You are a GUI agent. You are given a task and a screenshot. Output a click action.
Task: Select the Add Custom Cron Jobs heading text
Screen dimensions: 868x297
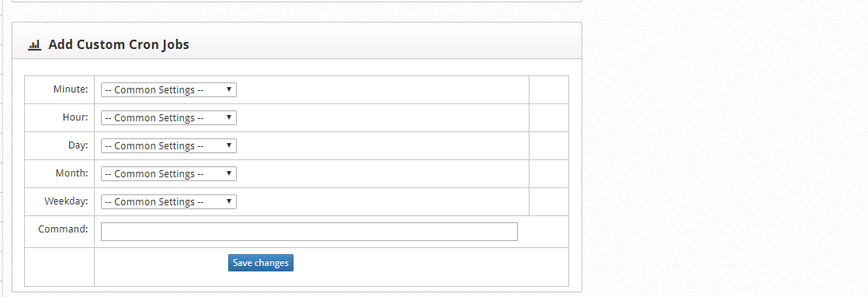coord(119,45)
